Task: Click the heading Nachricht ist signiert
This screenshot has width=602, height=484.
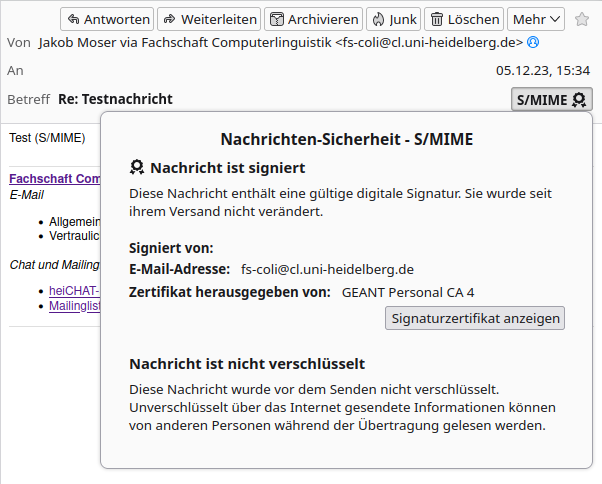Action: [228, 168]
